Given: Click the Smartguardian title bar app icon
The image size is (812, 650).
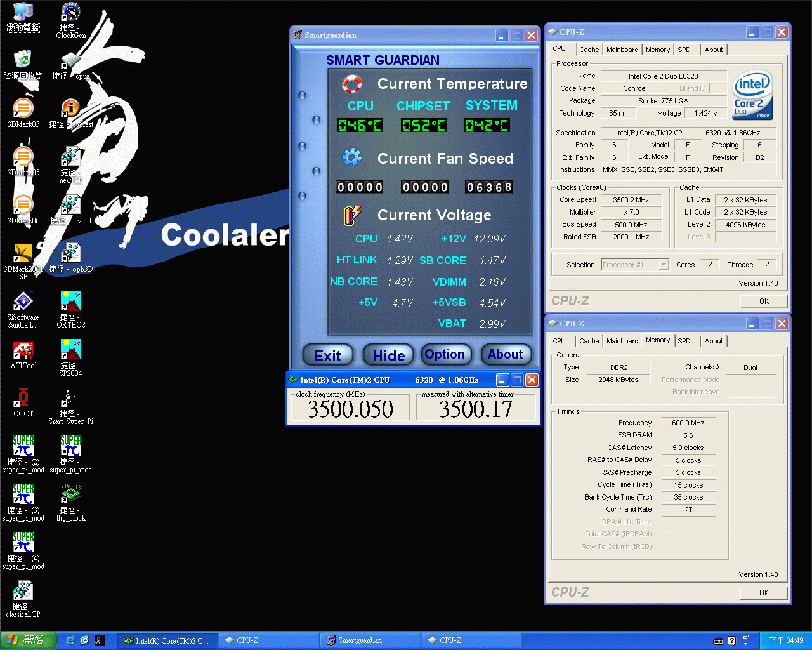Looking at the screenshot, I should [x=297, y=35].
